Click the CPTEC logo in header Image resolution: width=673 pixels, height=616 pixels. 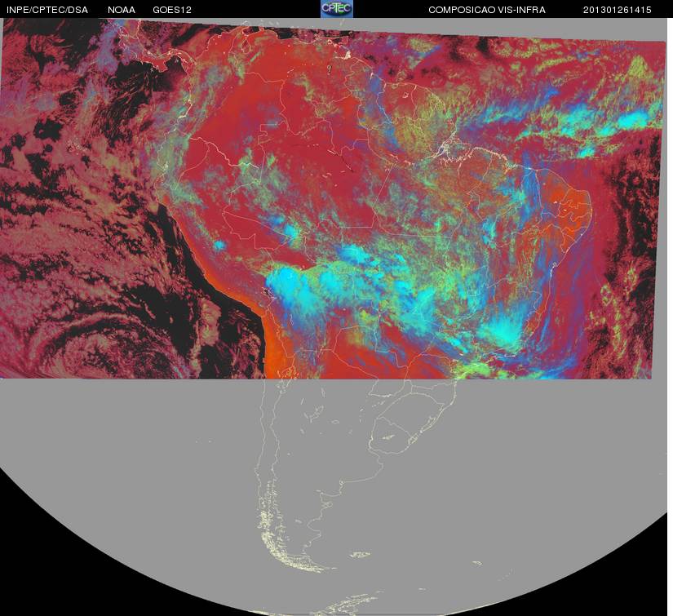click(x=337, y=9)
